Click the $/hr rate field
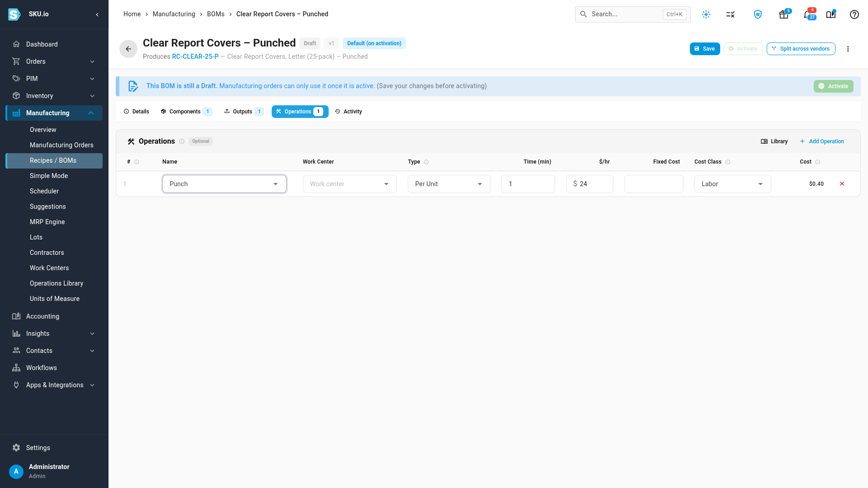Screen dimensions: 868x488 click(x=590, y=184)
